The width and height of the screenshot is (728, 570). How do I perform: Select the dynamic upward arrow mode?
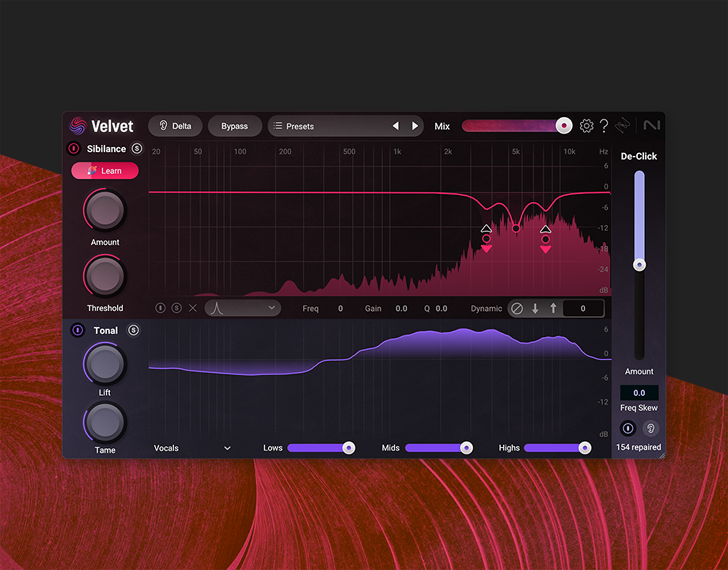click(553, 308)
